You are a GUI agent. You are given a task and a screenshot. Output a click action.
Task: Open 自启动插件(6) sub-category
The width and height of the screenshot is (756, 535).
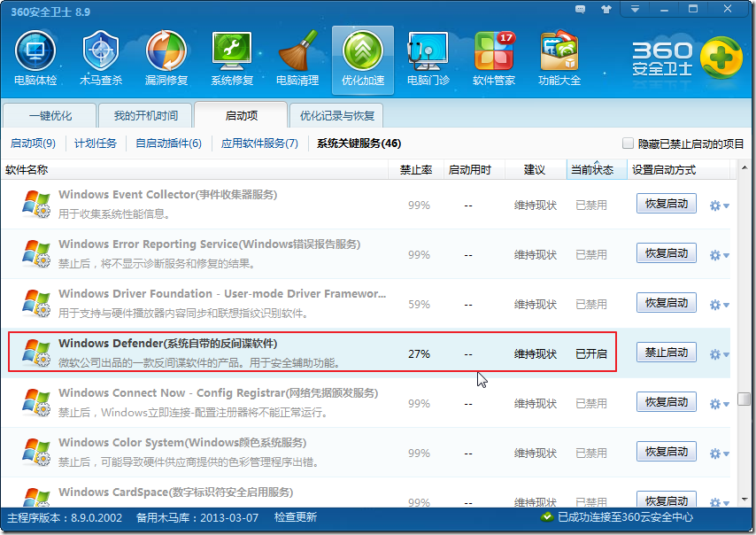tap(168, 143)
